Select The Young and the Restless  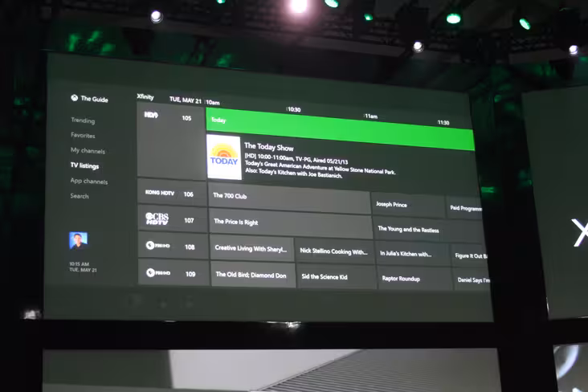coord(429,230)
